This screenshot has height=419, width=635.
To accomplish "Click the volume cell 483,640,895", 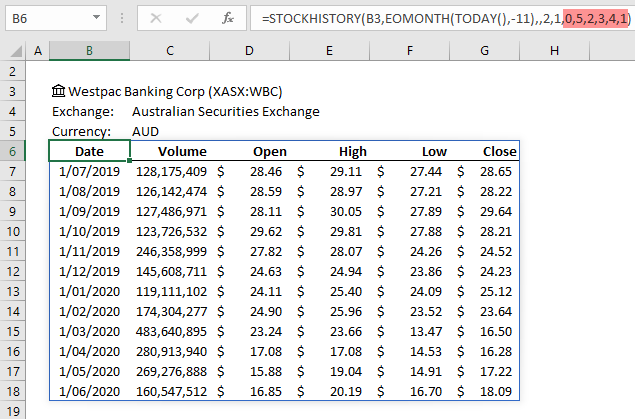I will [171, 332].
